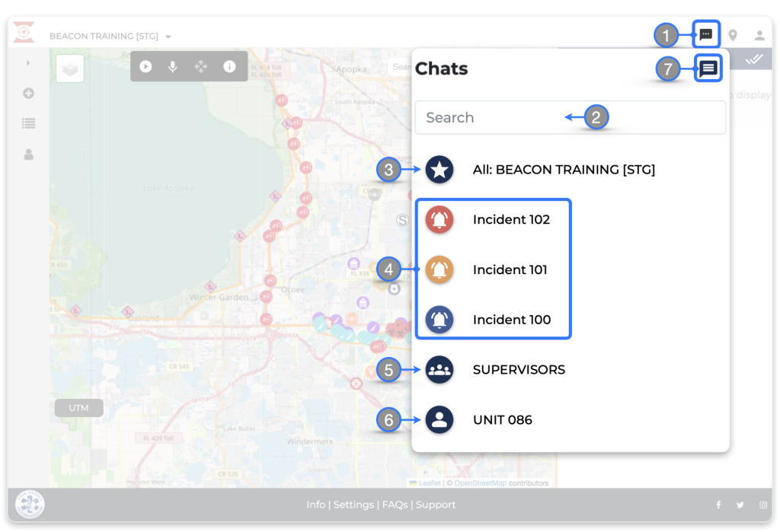Click the Search chats field

coord(570,117)
